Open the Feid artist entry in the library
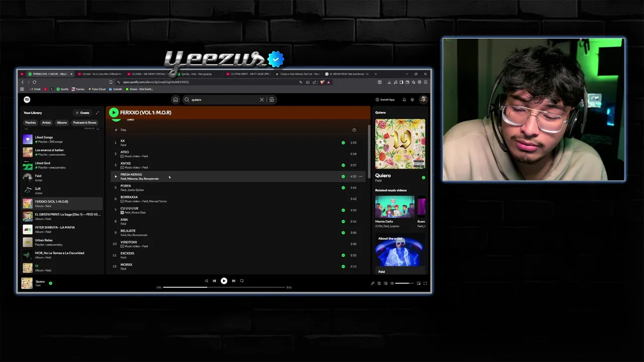The image size is (644, 362). (62, 177)
